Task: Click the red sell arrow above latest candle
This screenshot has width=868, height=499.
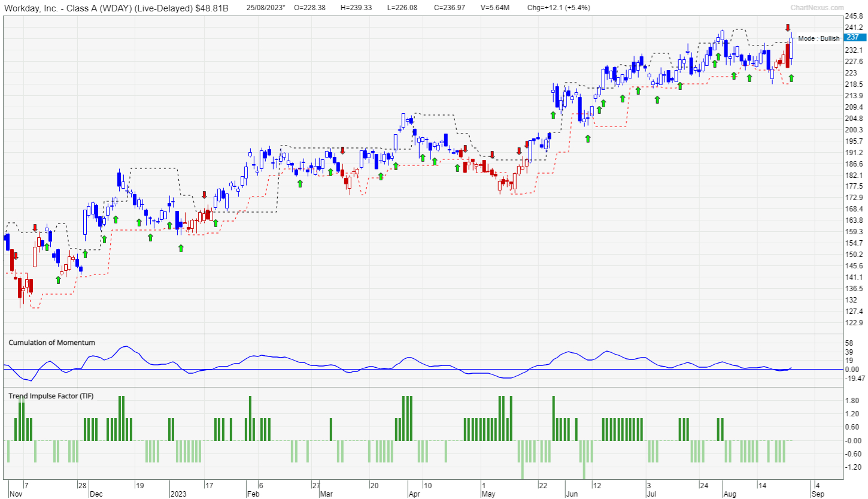Action: (x=788, y=28)
